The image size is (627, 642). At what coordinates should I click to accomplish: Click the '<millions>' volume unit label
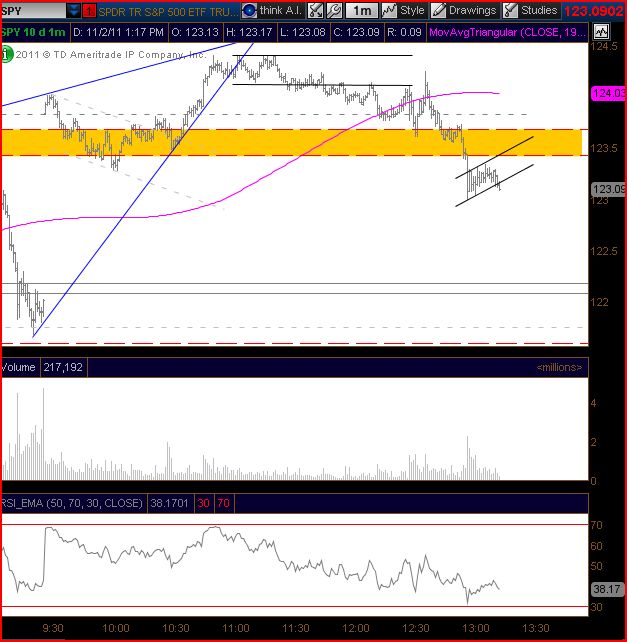(559, 368)
